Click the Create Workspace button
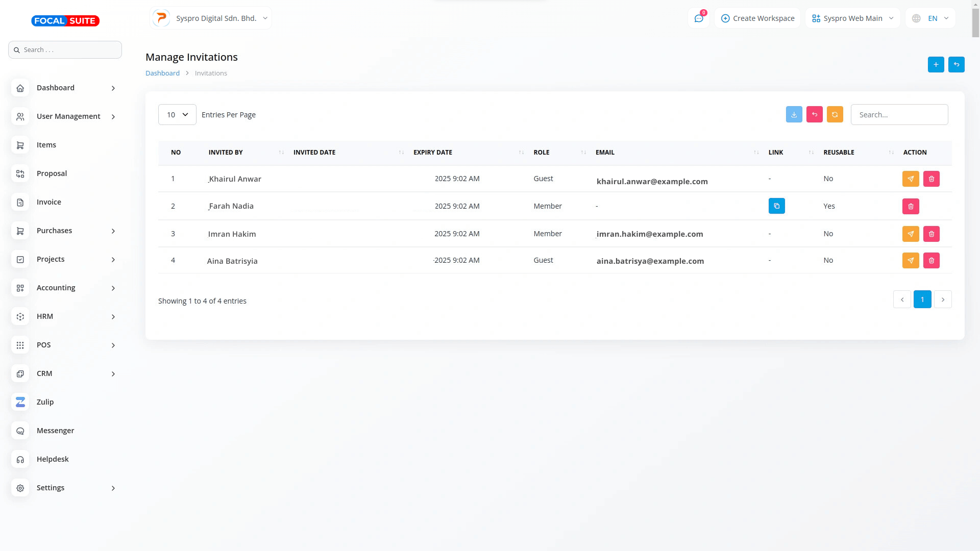 coord(757,18)
